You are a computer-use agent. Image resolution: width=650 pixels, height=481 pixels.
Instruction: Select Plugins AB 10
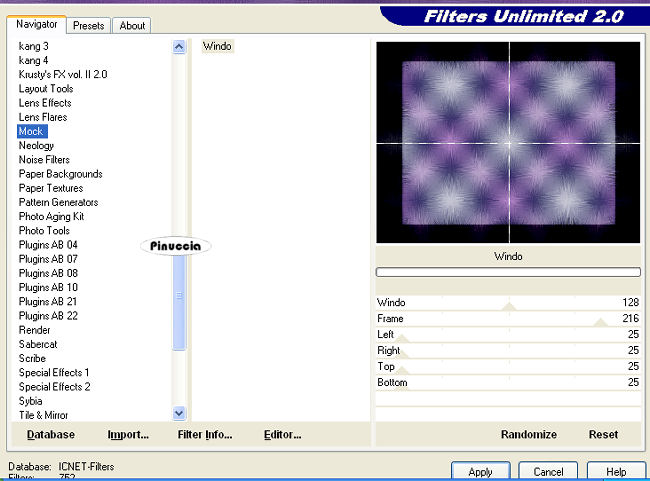coord(48,287)
